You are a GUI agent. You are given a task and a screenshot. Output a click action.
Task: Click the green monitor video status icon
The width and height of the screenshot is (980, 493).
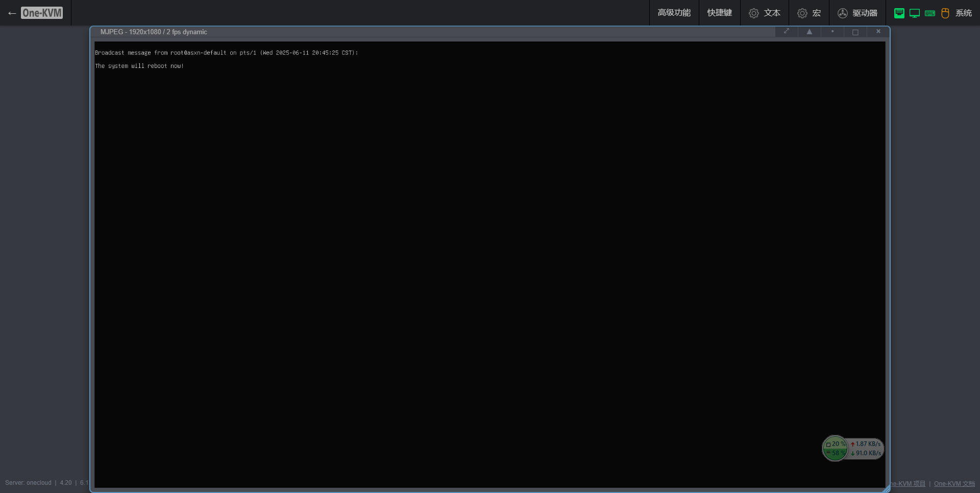pos(915,13)
